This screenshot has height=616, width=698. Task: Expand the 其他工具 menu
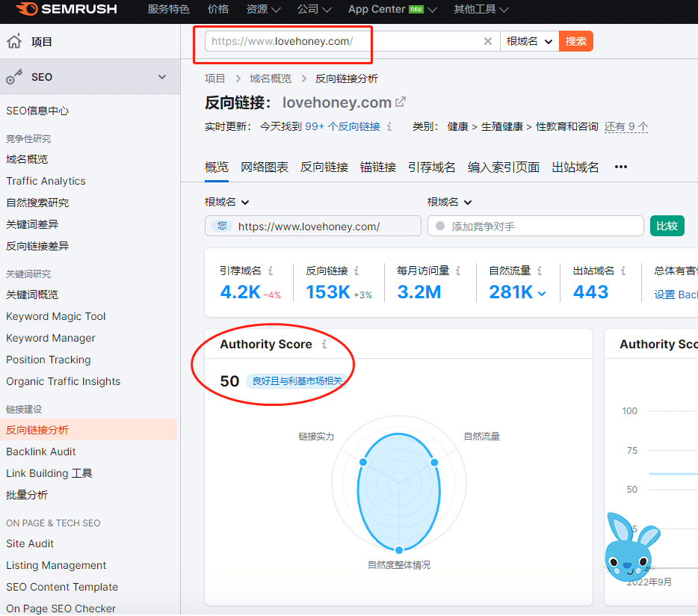481,10
